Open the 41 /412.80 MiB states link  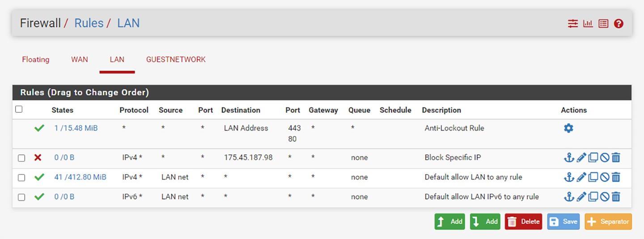click(x=80, y=177)
